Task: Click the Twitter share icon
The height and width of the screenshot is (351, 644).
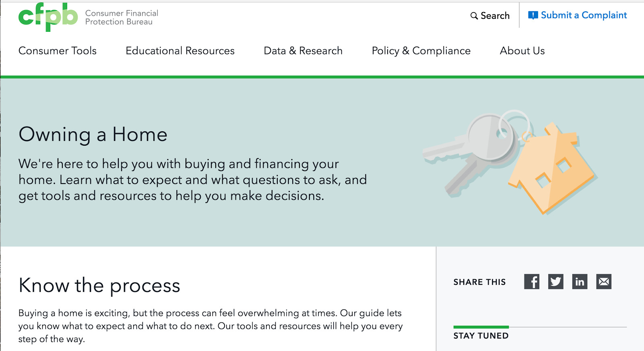Action: tap(556, 282)
